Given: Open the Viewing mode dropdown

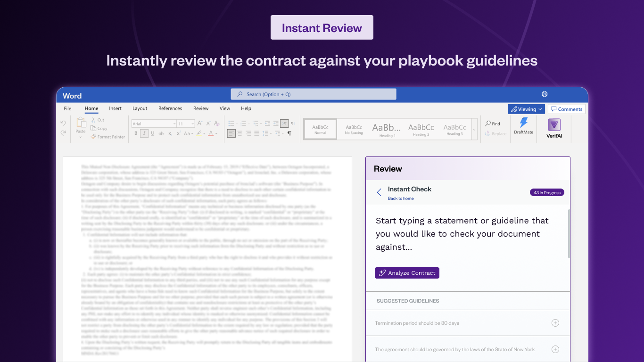Looking at the screenshot, I should point(526,109).
